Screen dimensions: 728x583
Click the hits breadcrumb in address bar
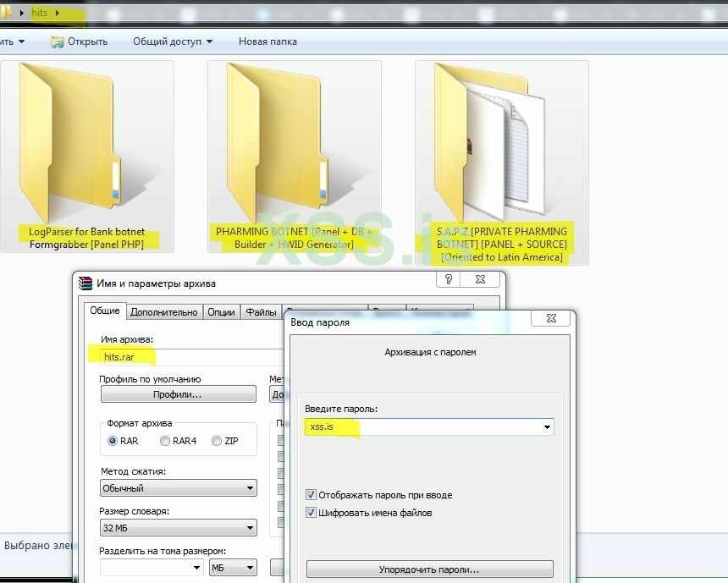pyautogui.click(x=40, y=13)
